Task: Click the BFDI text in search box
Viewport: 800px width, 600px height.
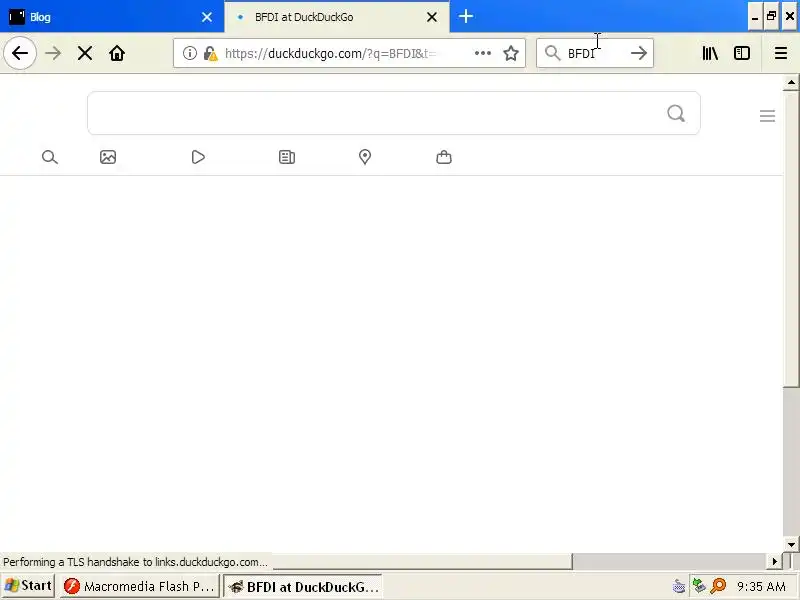Action: (x=582, y=54)
